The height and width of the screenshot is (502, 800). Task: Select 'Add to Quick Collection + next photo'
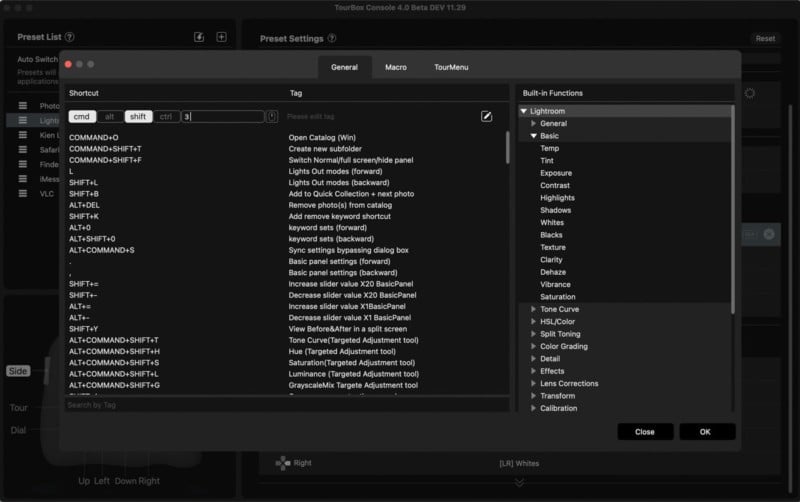coord(351,194)
